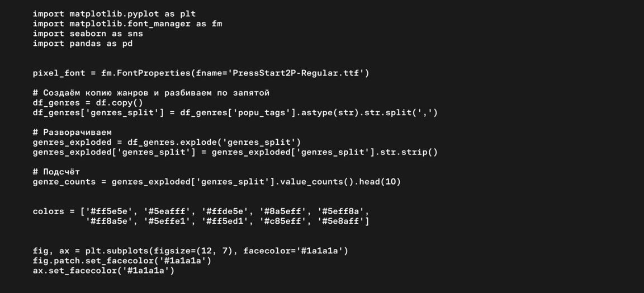Click the '.str.strip()' call

click(409, 152)
